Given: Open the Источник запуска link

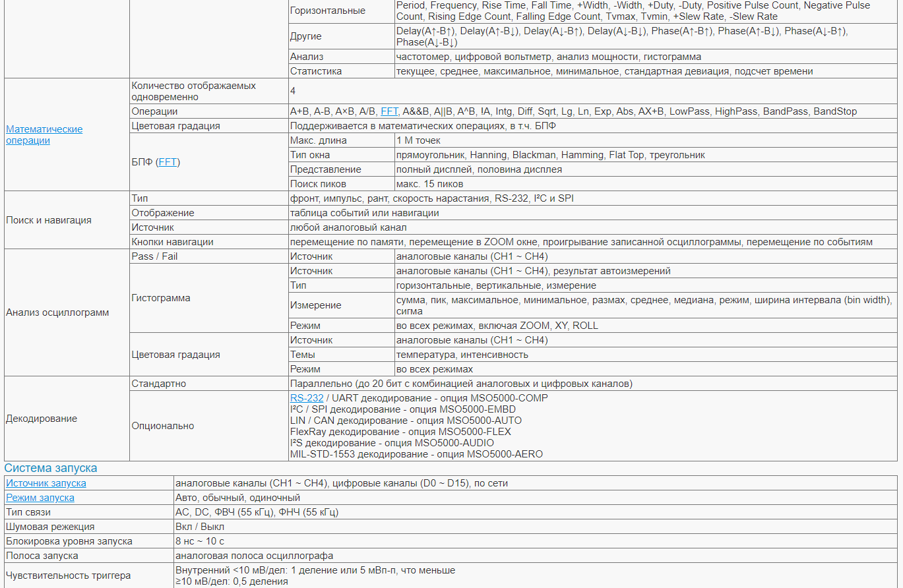Looking at the screenshot, I should point(46,483).
